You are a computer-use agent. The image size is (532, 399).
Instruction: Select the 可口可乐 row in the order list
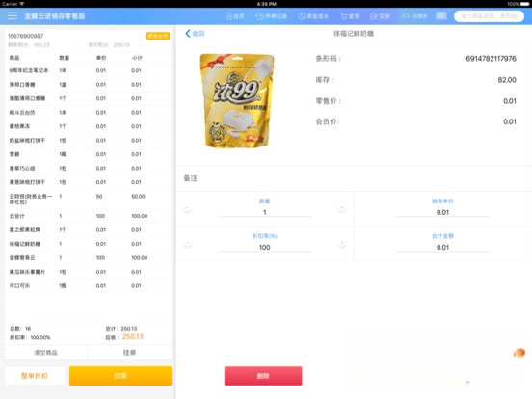coord(88,285)
